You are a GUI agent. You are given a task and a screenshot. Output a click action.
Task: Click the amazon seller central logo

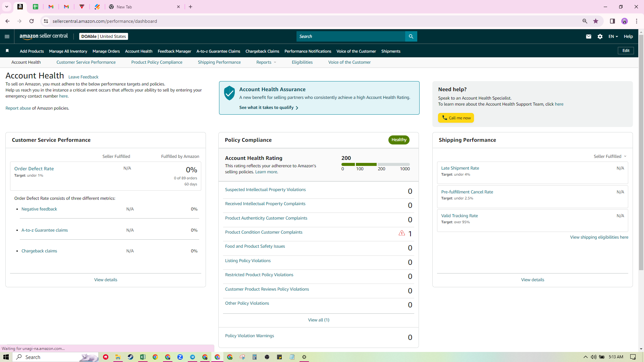click(x=44, y=36)
